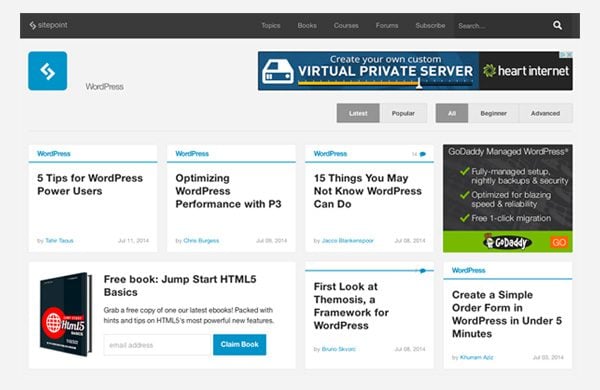
Task: Click the comment bubble on Themosis card
Action: pos(422,271)
